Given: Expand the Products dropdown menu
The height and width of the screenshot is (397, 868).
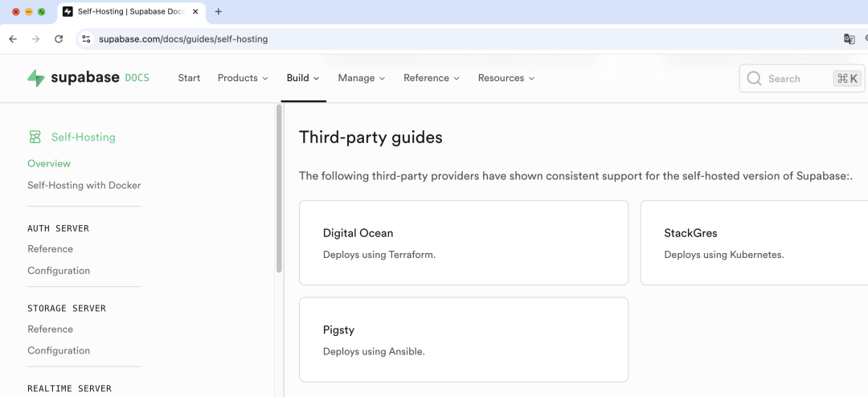Looking at the screenshot, I should click(x=243, y=78).
